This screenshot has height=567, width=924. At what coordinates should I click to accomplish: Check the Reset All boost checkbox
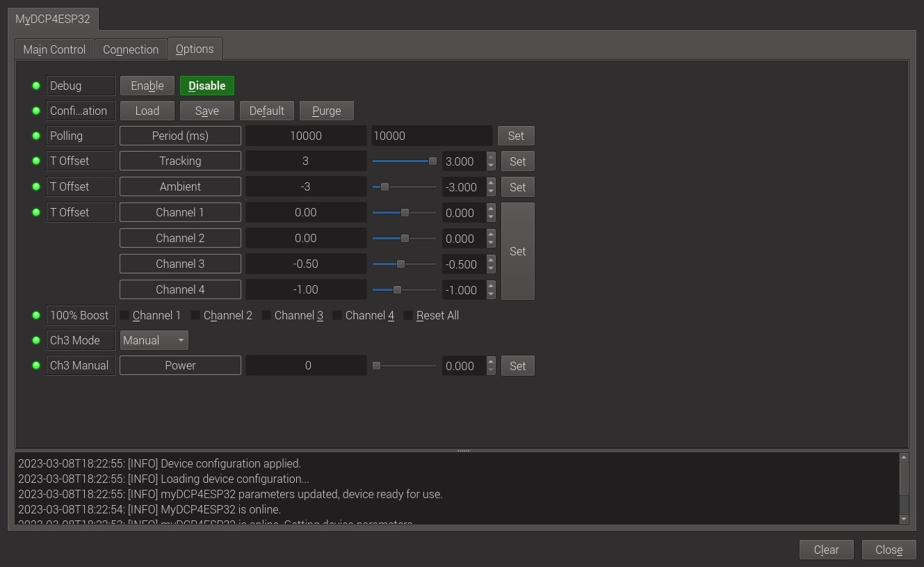coord(408,315)
